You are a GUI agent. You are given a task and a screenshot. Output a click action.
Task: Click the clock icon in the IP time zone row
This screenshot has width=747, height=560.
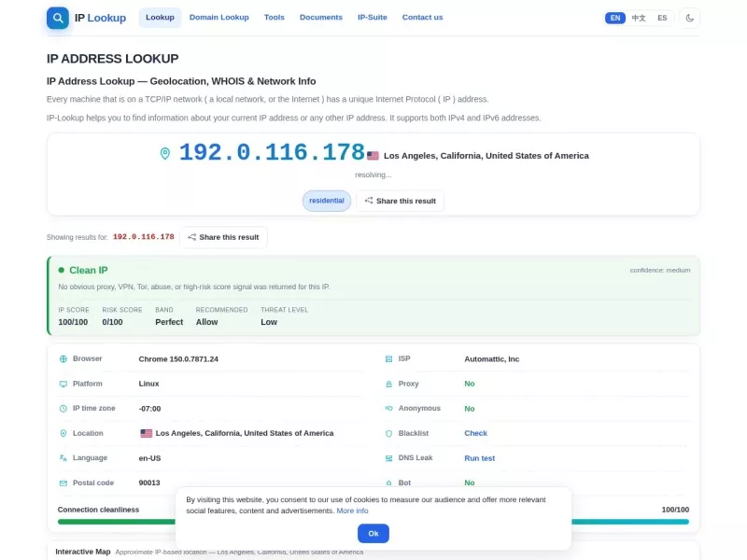[63, 409]
